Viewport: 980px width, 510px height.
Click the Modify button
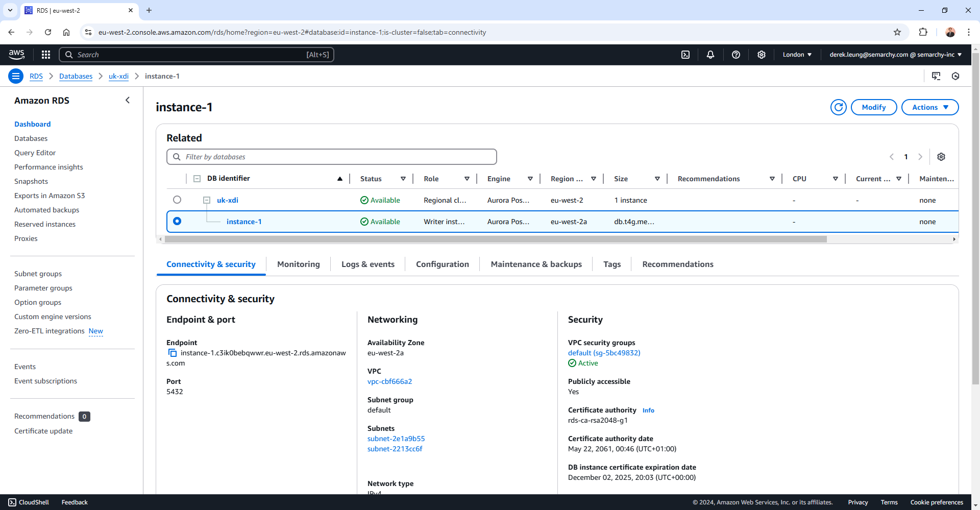click(x=874, y=107)
